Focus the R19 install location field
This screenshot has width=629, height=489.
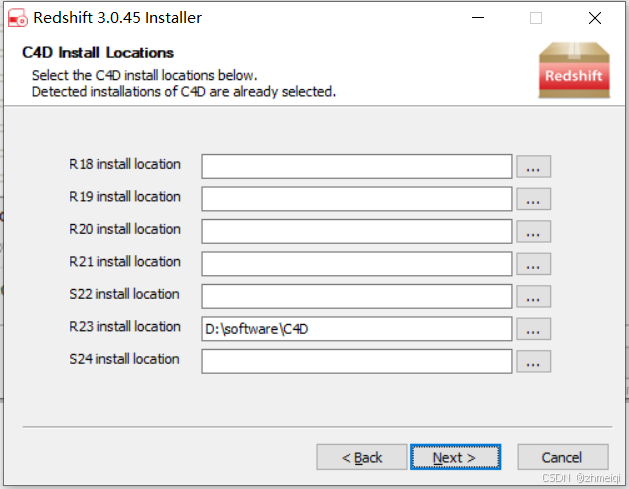[x=357, y=199]
